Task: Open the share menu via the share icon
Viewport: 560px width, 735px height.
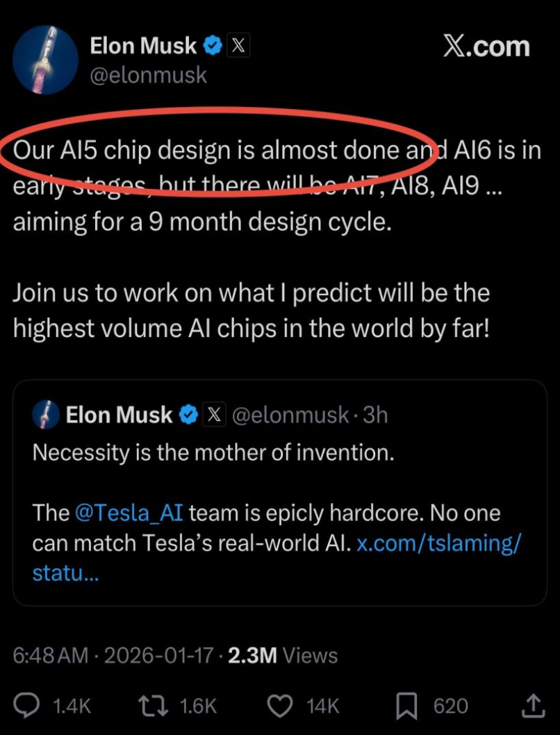Action: (532, 705)
